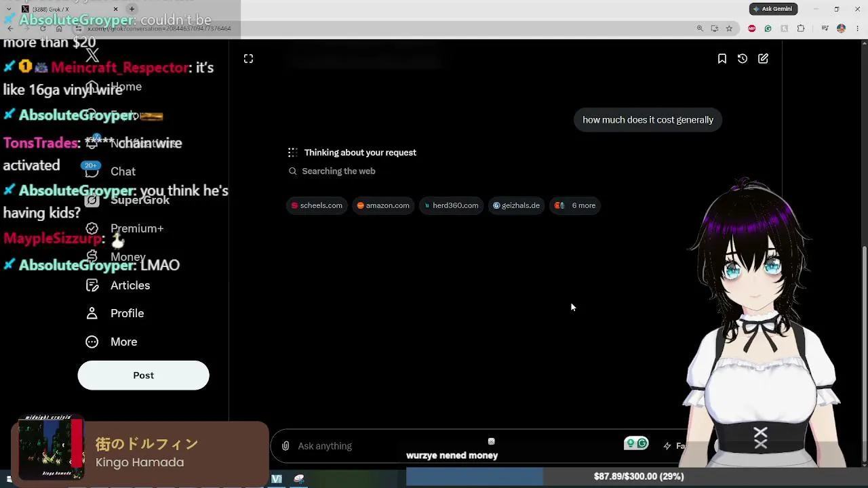This screenshot has height=488, width=868.
Task: Open a new browser tab
Action: (x=132, y=9)
